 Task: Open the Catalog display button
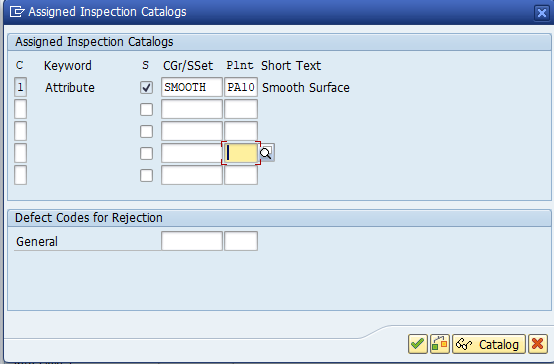pos(489,344)
